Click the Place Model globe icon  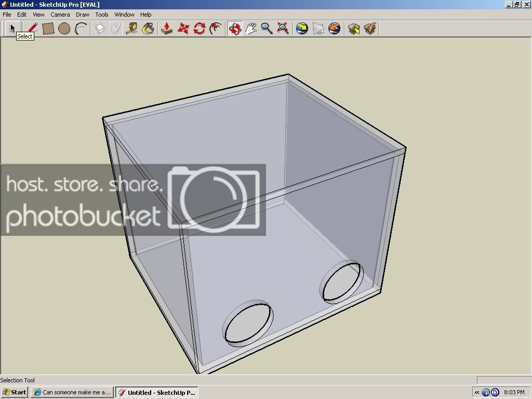tap(334, 29)
